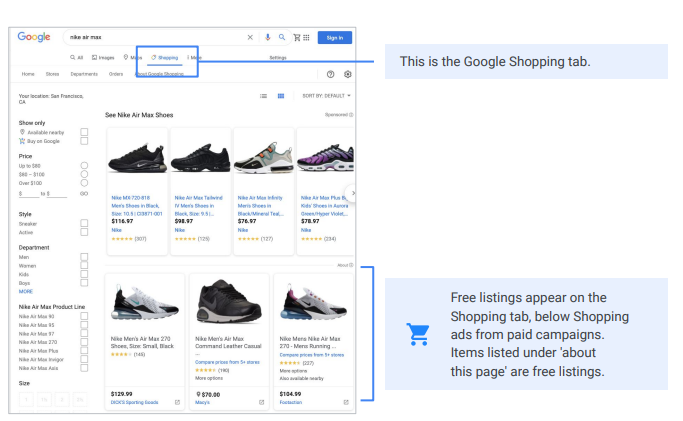Check the Active style filter
Image resolution: width=683 pixels, height=421 pixels.
point(84,232)
